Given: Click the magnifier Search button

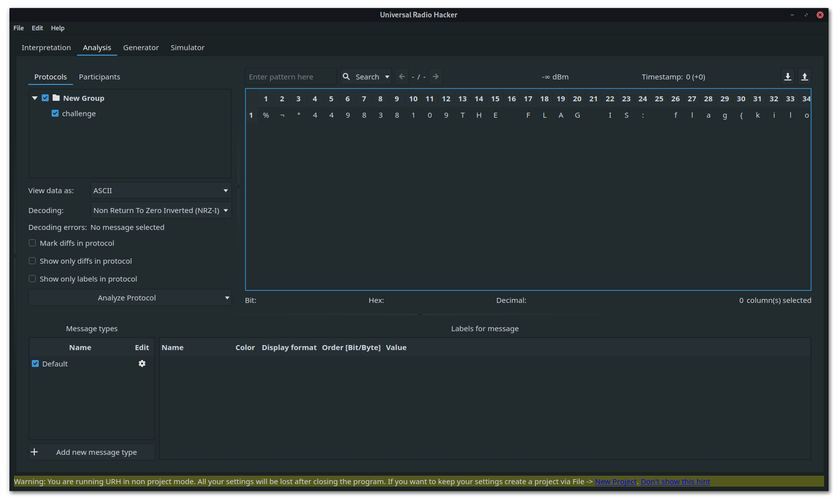Looking at the screenshot, I should 361,76.
